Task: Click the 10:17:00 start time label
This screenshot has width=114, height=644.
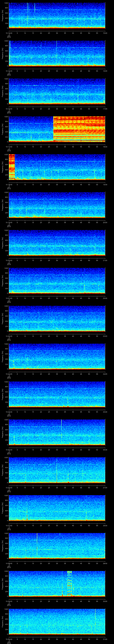Action: click(x=9, y=147)
